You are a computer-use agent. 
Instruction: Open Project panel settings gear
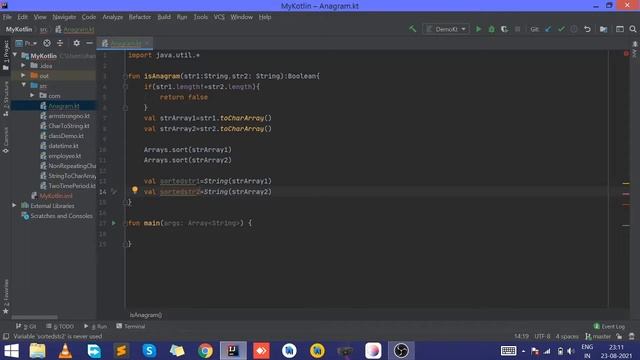[76, 43]
